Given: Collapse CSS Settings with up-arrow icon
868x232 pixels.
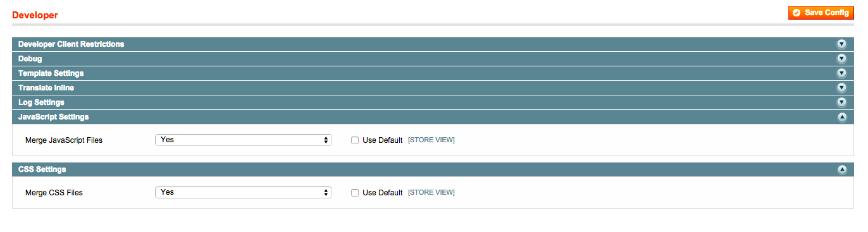Looking at the screenshot, I should click(x=841, y=169).
